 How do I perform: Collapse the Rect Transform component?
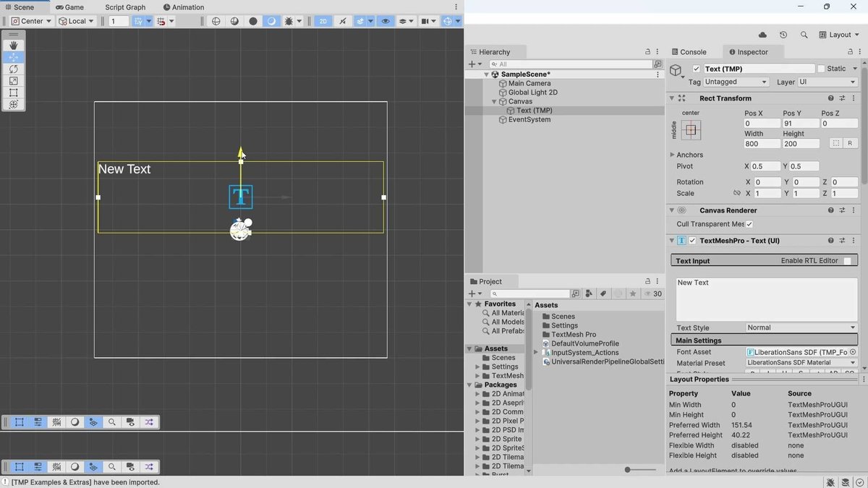click(672, 98)
